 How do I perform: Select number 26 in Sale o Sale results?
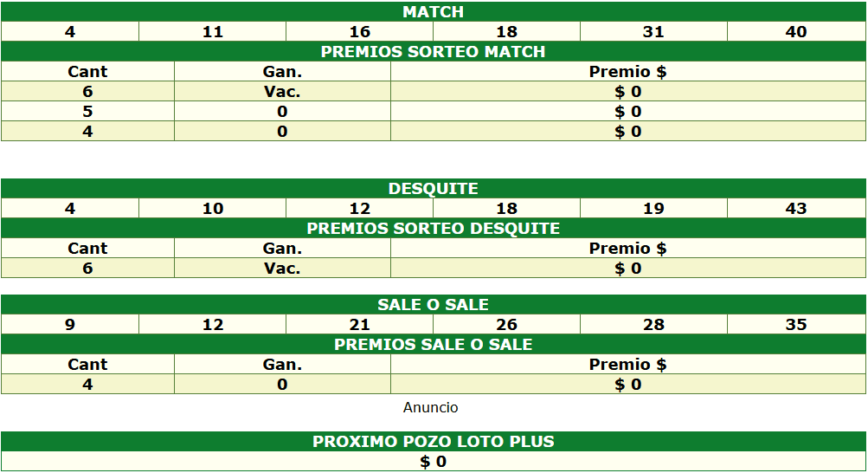pyautogui.click(x=506, y=325)
